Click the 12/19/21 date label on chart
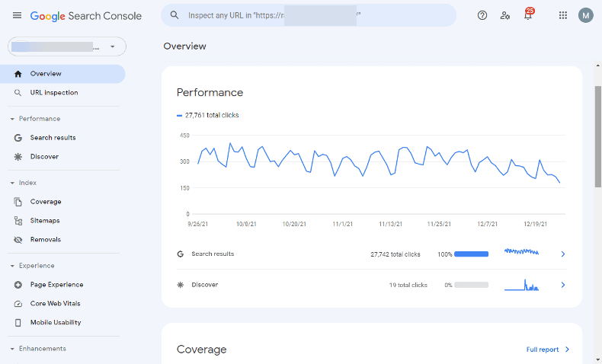The width and height of the screenshot is (602, 364). (x=535, y=224)
